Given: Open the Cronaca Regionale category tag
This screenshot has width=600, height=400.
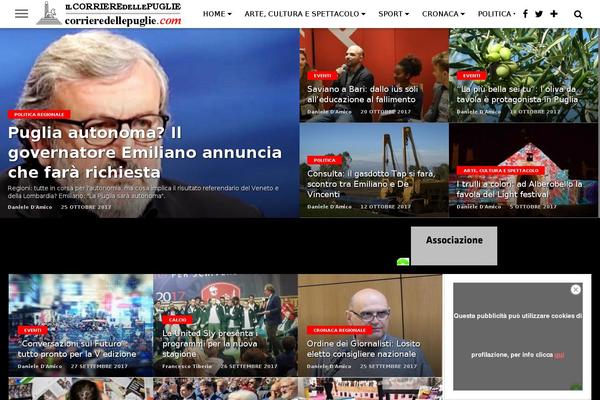Looking at the screenshot, I should 339,330.
